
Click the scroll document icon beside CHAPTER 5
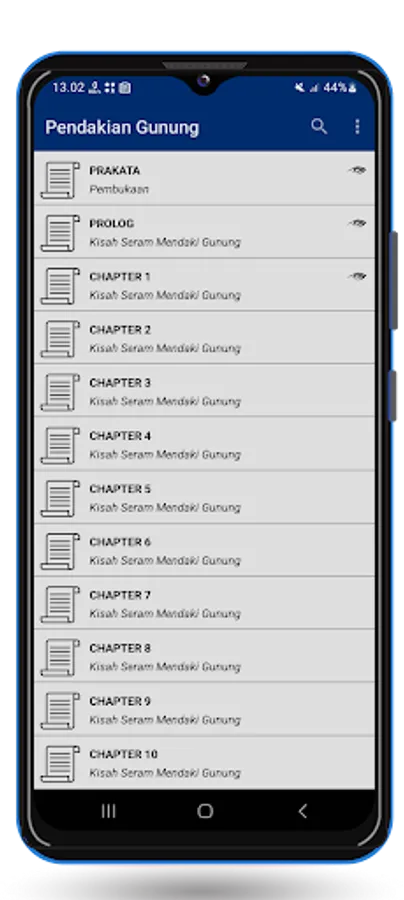pos(60,498)
